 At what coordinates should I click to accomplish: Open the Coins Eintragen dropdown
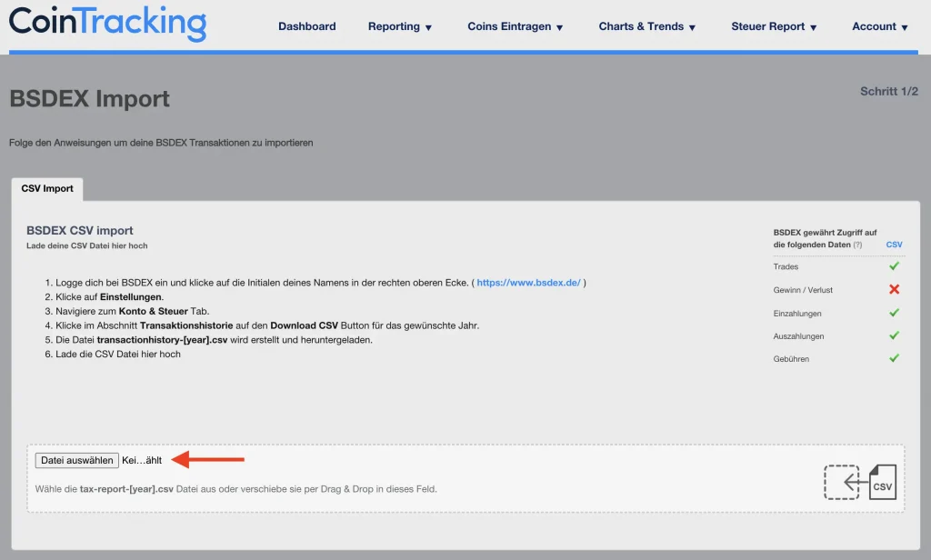(516, 27)
